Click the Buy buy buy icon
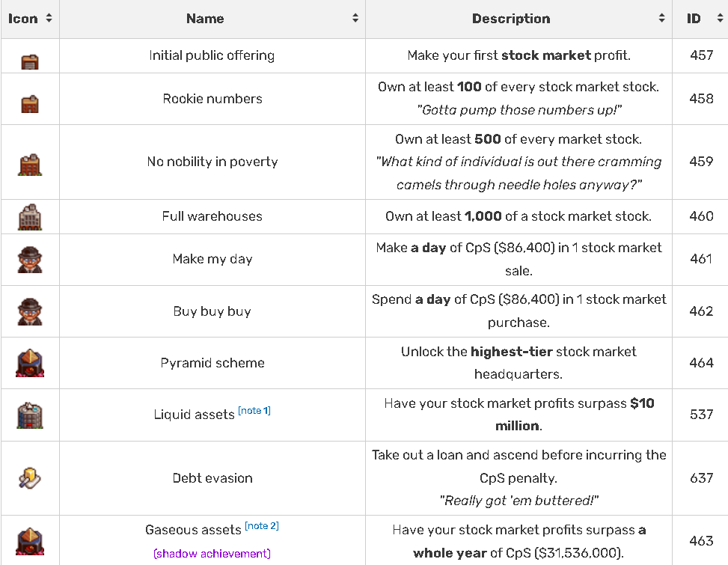Viewport: 728px width, 565px height. [30, 311]
